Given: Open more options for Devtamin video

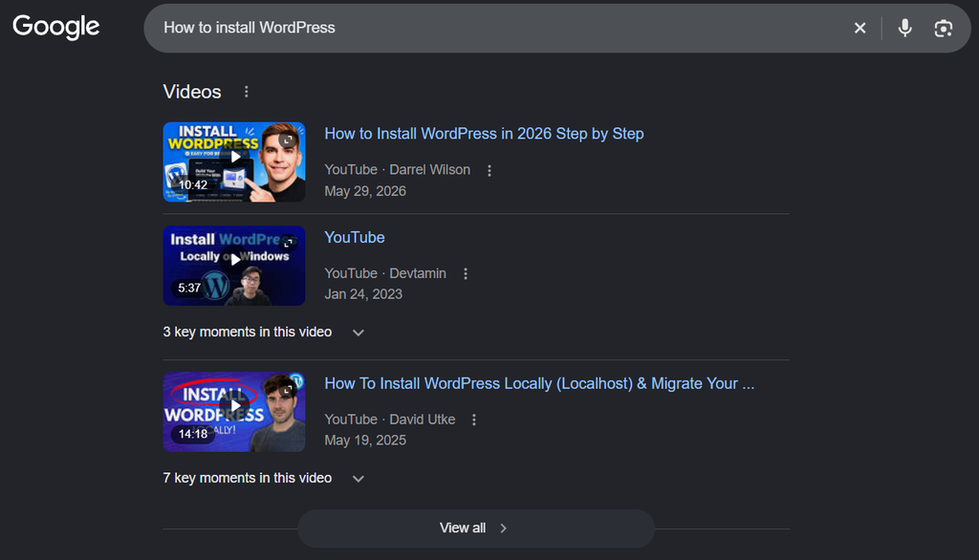Looking at the screenshot, I should tap(466, 273).
